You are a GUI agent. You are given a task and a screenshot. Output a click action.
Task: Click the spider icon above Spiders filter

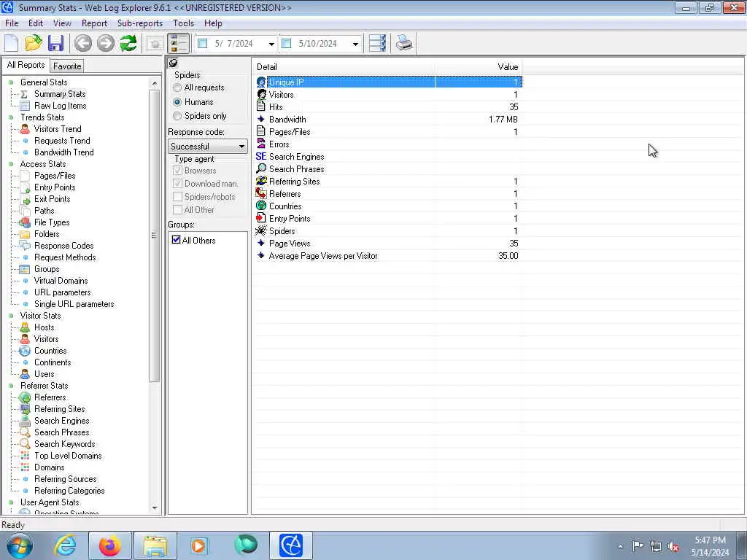coord(174,63)
